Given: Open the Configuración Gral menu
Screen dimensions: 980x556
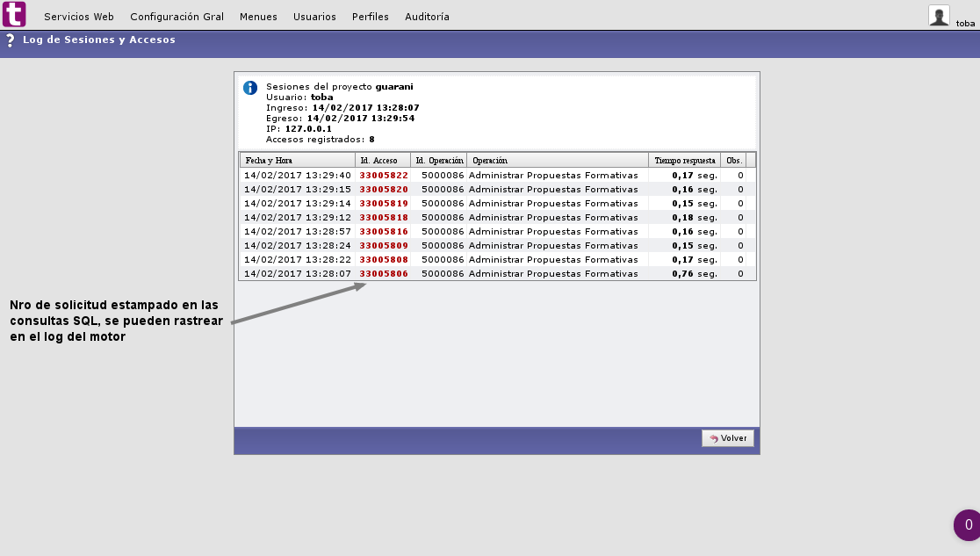Looking at the screenshot, I should [177, 17].
